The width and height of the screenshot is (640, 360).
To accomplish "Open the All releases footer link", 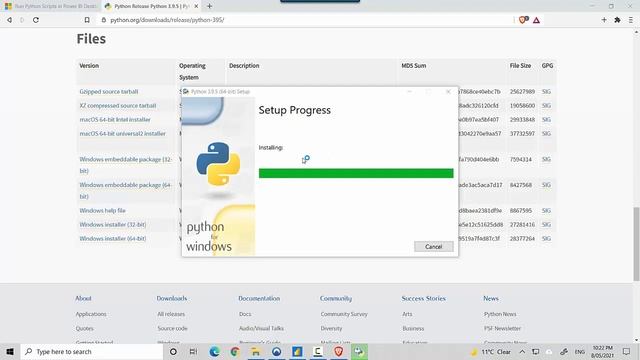I will pos(171,314).
